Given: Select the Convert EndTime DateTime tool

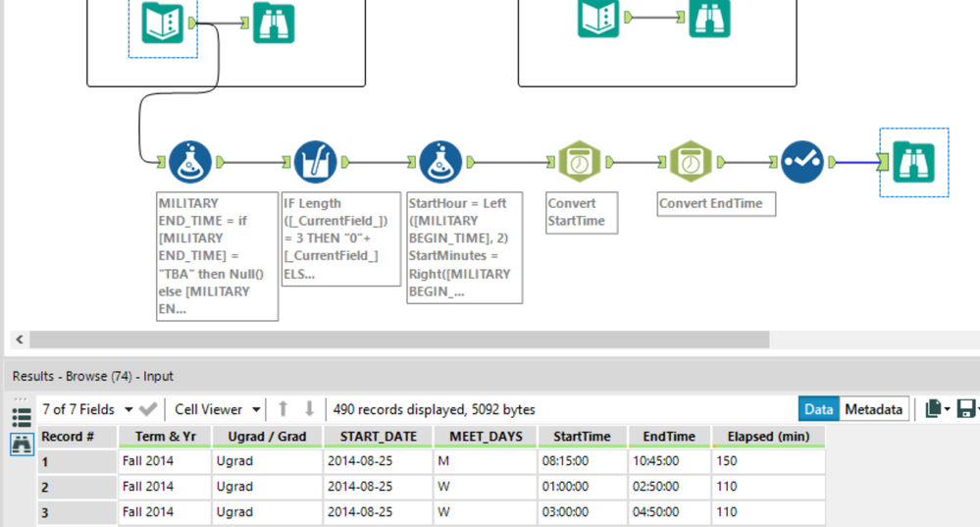Looking at the screenshot, I should coord(691,162).
